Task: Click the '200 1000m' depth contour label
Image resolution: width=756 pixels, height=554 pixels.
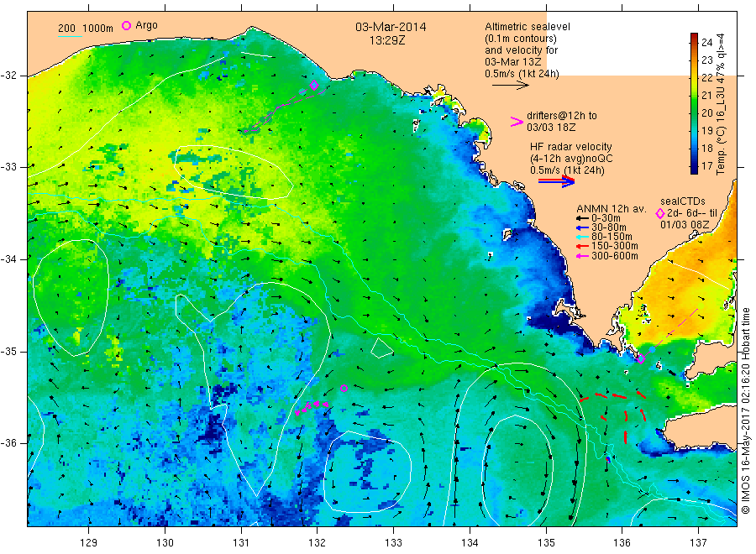Action: 86,29
